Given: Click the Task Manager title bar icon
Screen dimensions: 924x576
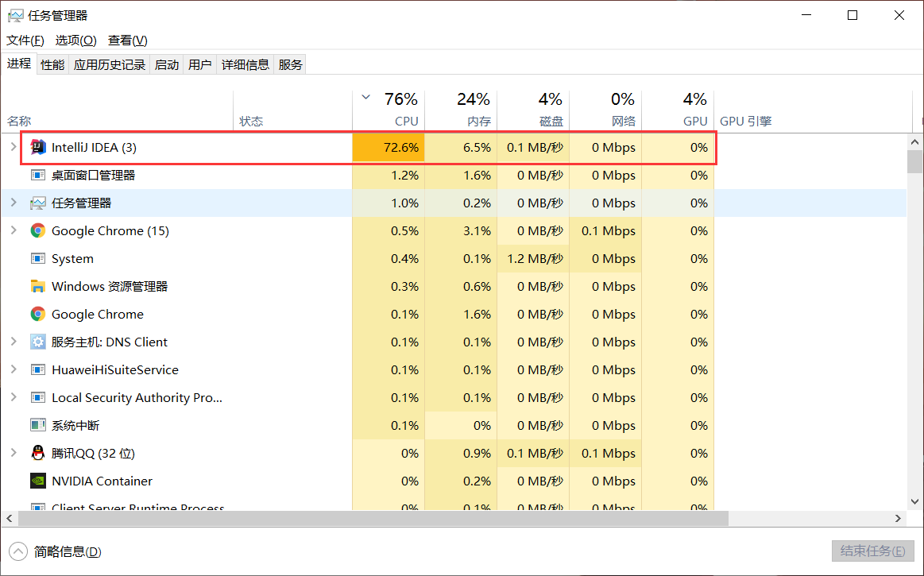Looking at the screenshot, I should pos(16,15).
